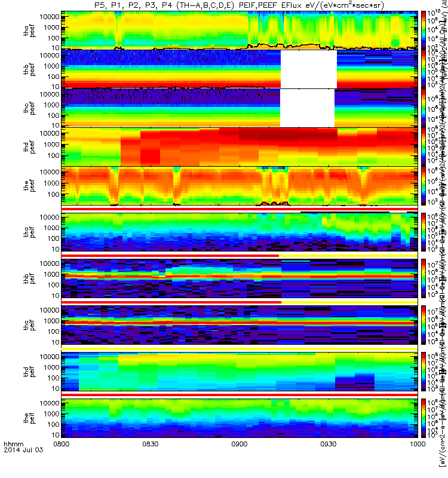Click the red bar below the peef panel

click(240, 209)
